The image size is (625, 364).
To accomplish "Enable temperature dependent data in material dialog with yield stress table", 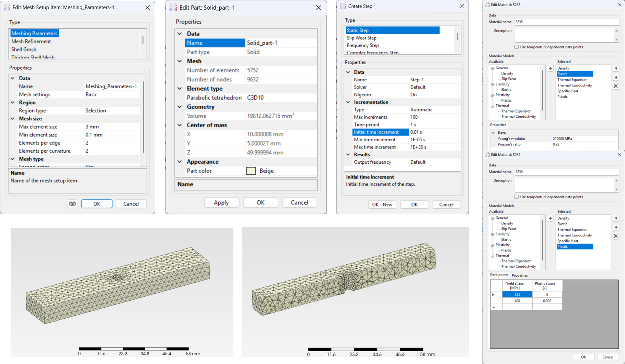I will click(517, 197).
